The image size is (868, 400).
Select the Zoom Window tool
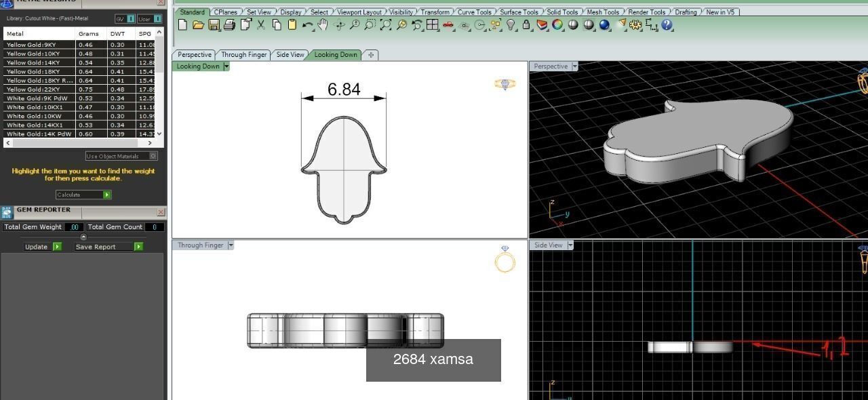pos(370,25)
